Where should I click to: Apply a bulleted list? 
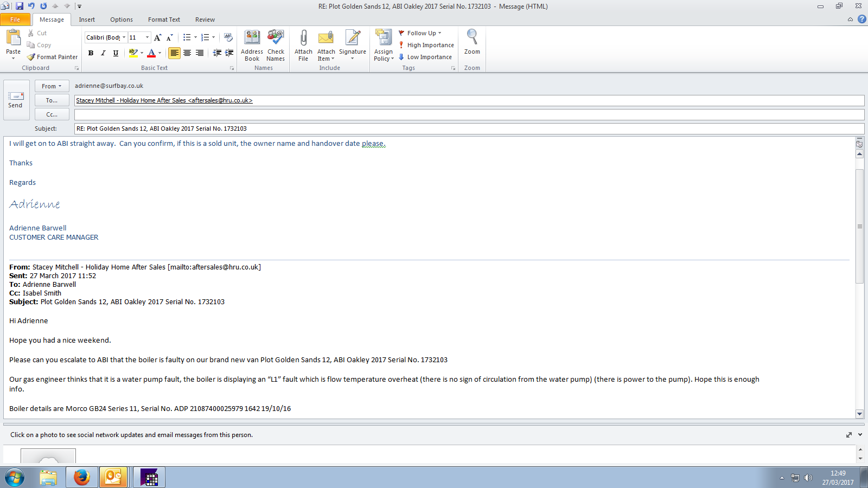[187, 37]
